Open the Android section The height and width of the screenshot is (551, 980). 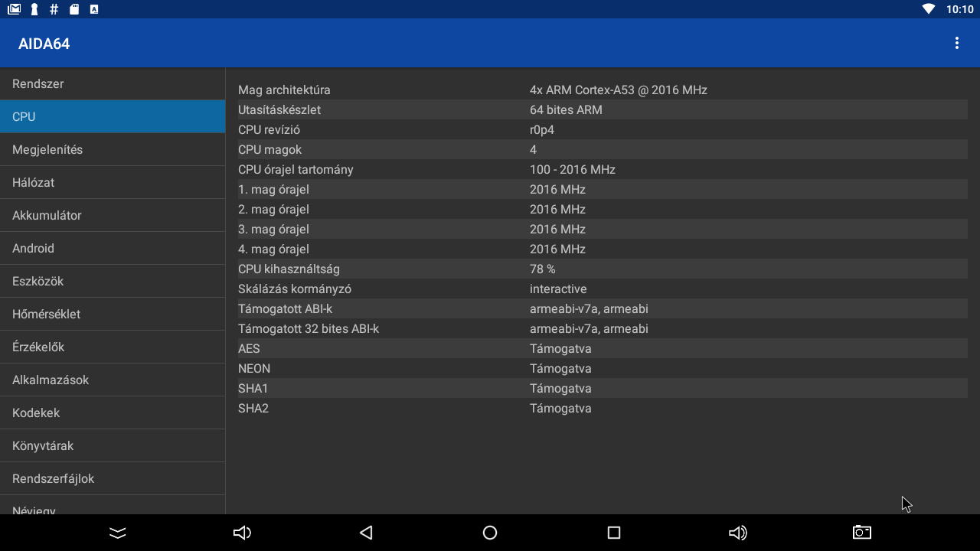[x=113, y=248]
